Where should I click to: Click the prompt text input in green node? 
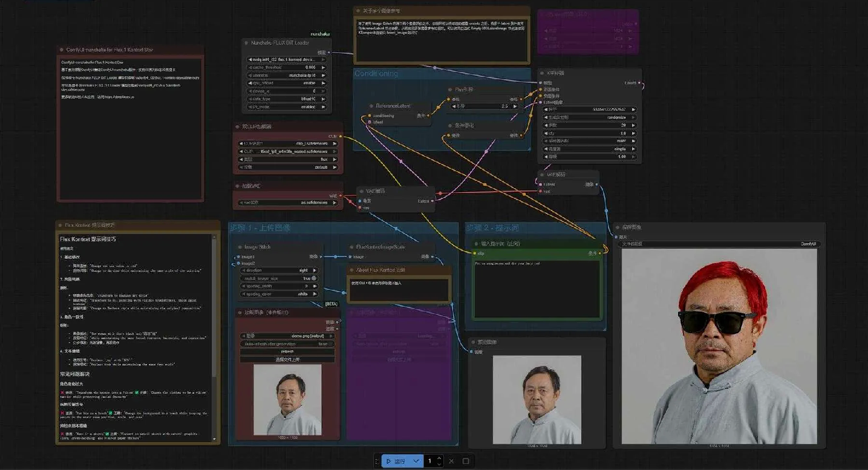[x=536, y=287]
